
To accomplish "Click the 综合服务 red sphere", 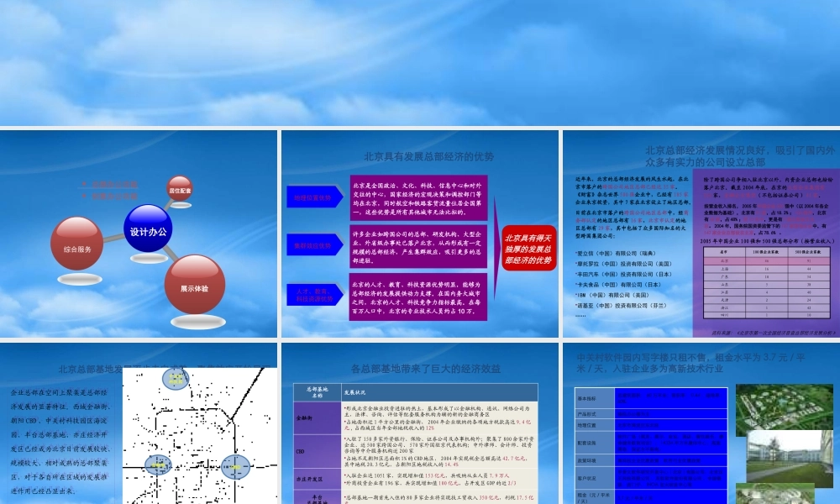I will coord(77,244).
